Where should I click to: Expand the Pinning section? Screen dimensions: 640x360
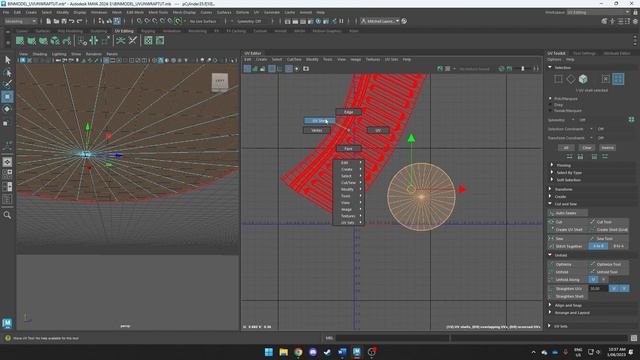552,165
